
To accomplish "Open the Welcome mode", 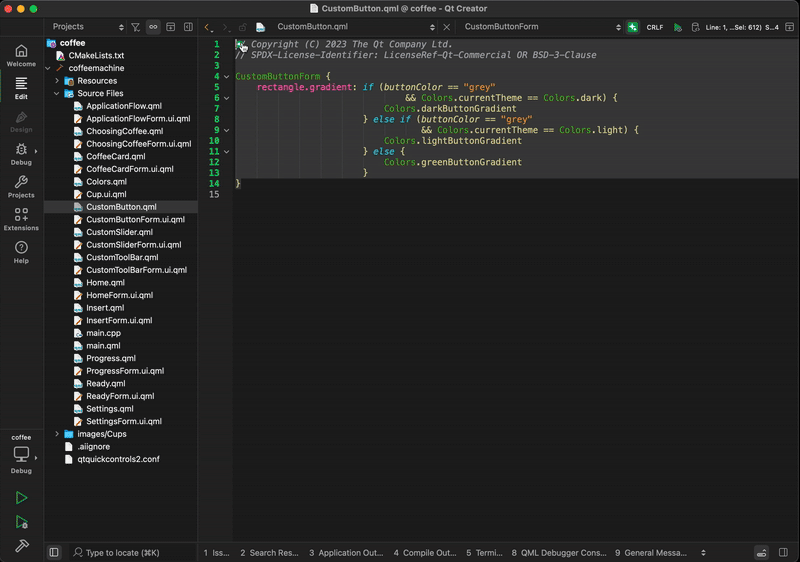I will (21, 55).
